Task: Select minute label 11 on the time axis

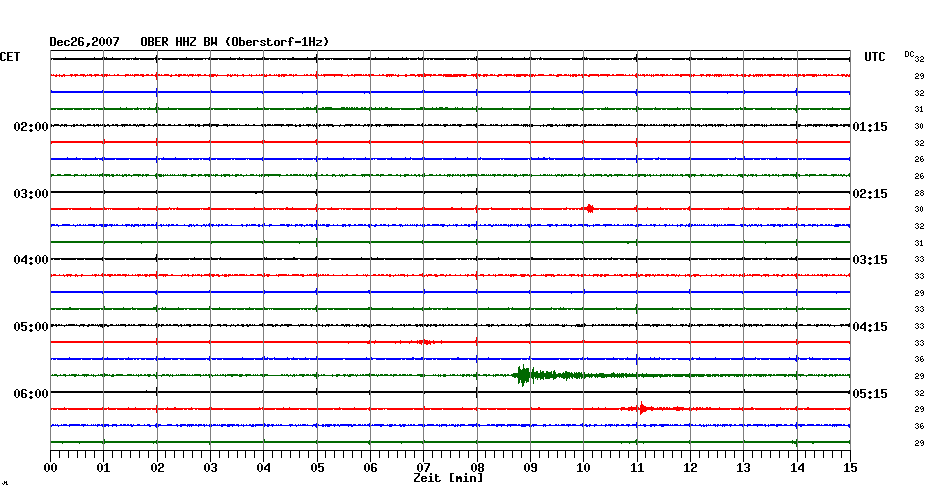Action: pos(637,468)
